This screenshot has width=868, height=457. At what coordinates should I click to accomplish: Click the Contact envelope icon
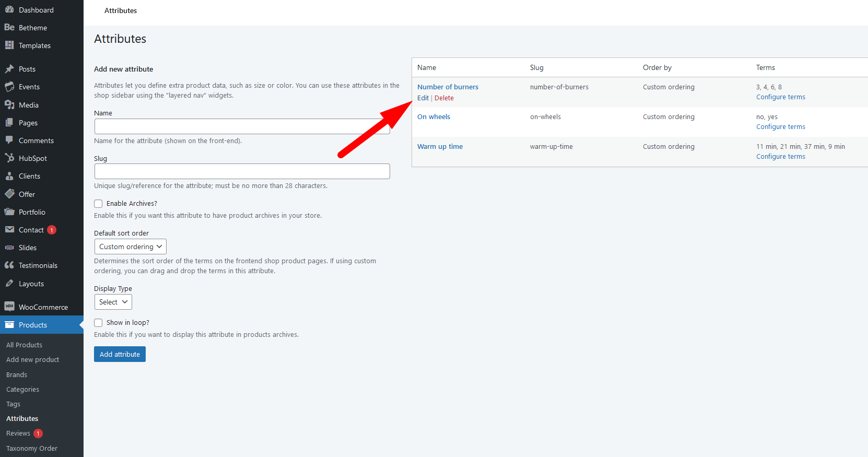pos(9,230)
